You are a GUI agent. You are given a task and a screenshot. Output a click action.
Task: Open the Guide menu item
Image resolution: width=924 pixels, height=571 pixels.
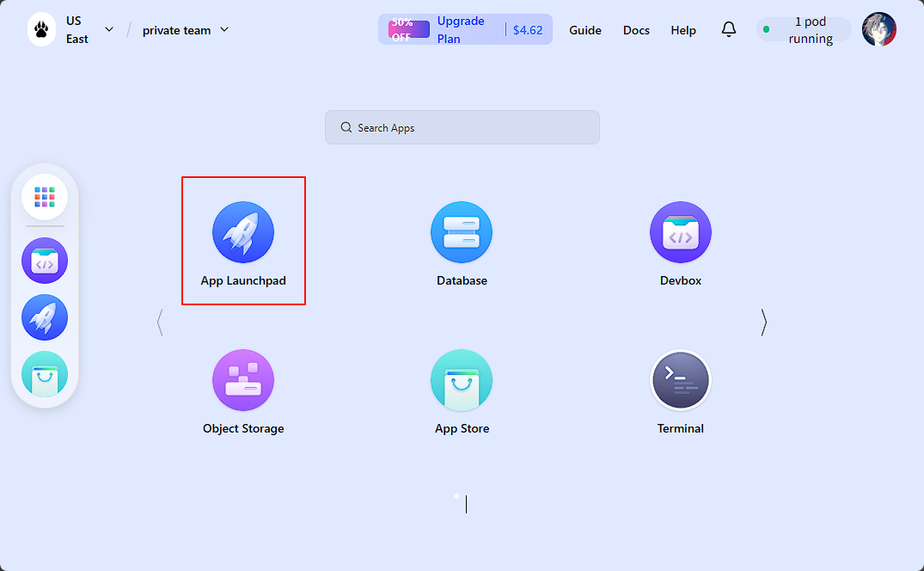click(x=585, y=30)
